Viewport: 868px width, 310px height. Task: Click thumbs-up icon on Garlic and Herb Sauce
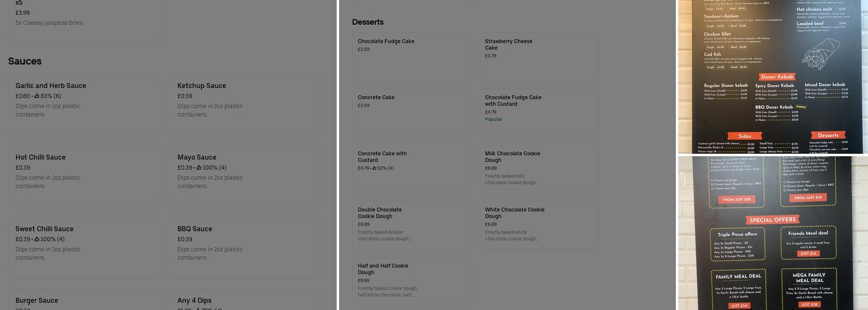(37, 96)
